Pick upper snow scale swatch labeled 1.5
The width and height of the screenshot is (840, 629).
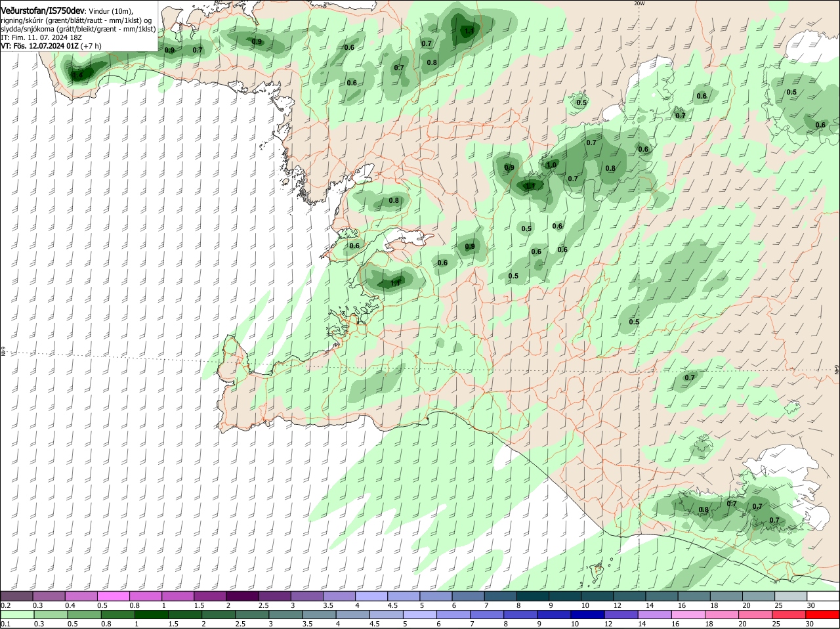[x=210, y=596]
